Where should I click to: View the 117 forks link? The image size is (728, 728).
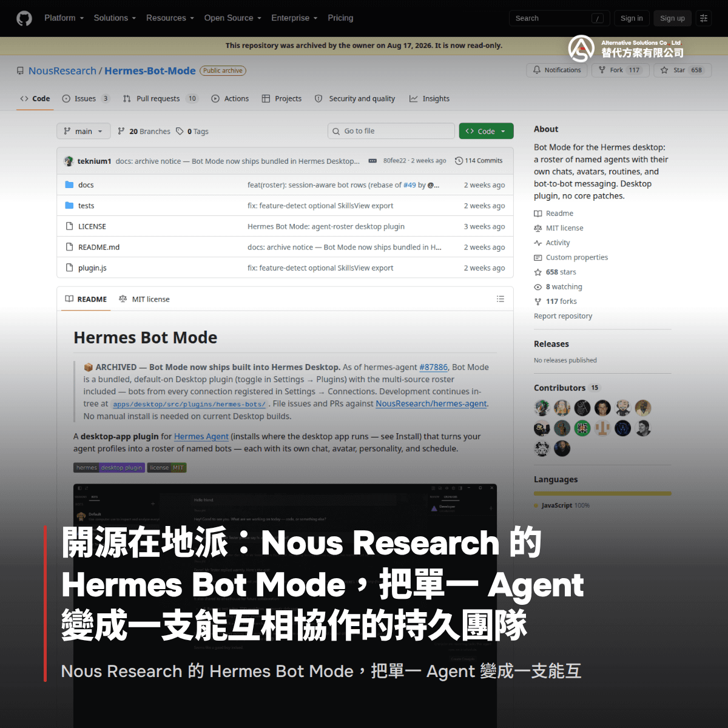(555, 301)
